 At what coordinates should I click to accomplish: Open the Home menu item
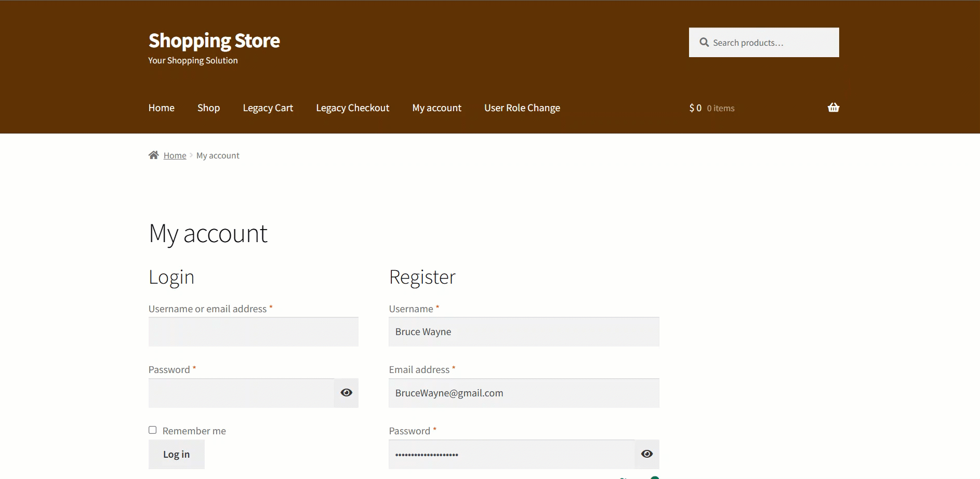[x=161, y=108]
